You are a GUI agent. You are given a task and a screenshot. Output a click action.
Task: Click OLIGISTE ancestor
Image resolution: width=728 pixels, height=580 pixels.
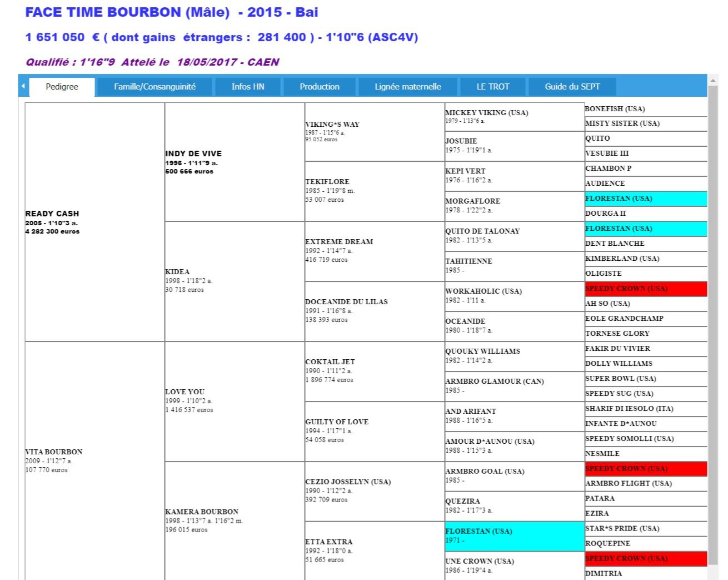[x=604, y=273]
